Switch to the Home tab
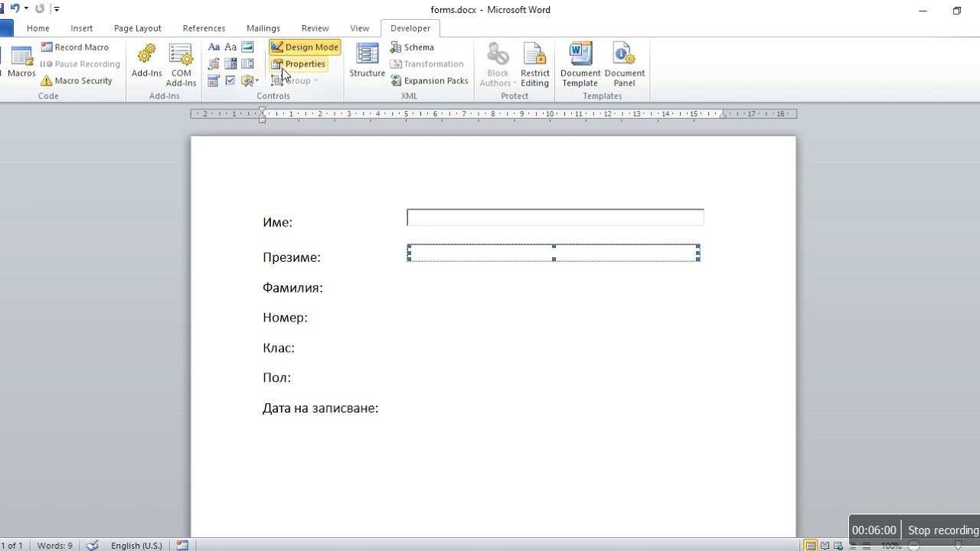This screenshot has height=551, width=980. point(38,28)
